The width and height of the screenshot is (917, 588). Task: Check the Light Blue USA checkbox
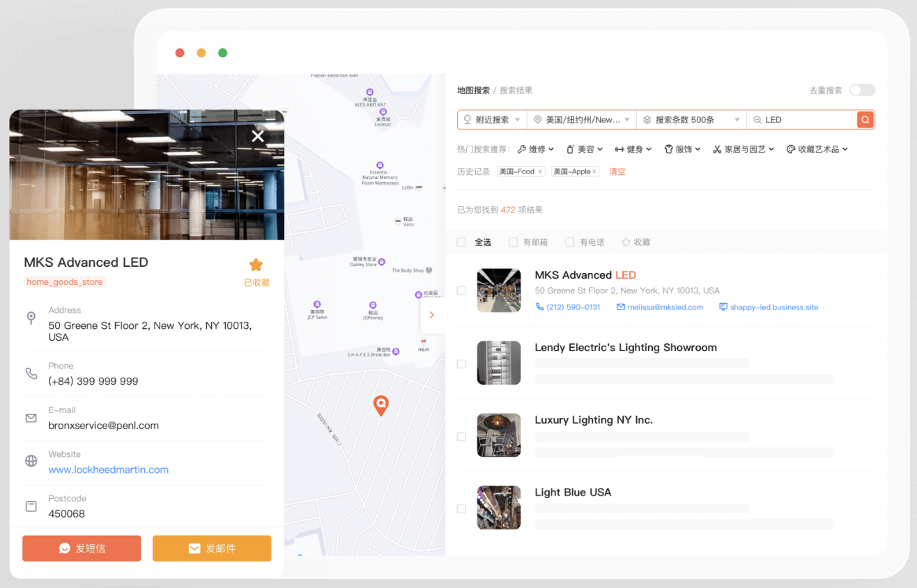tap(461, 509)
